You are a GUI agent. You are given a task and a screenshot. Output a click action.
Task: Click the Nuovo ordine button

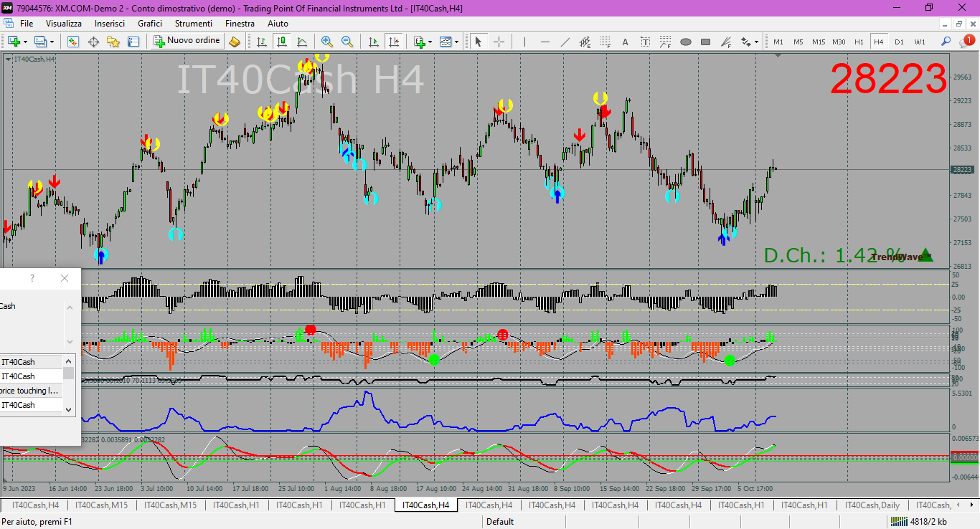187,42
